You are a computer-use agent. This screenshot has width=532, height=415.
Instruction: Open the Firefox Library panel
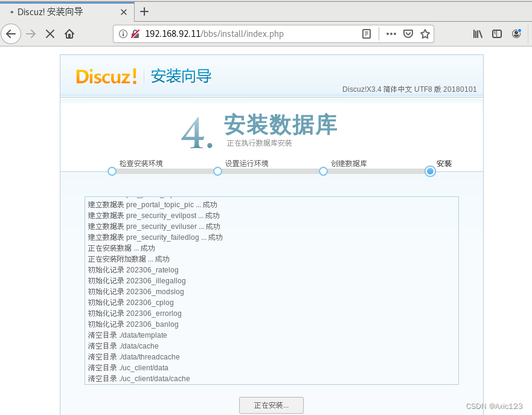[x=478, y=34]
